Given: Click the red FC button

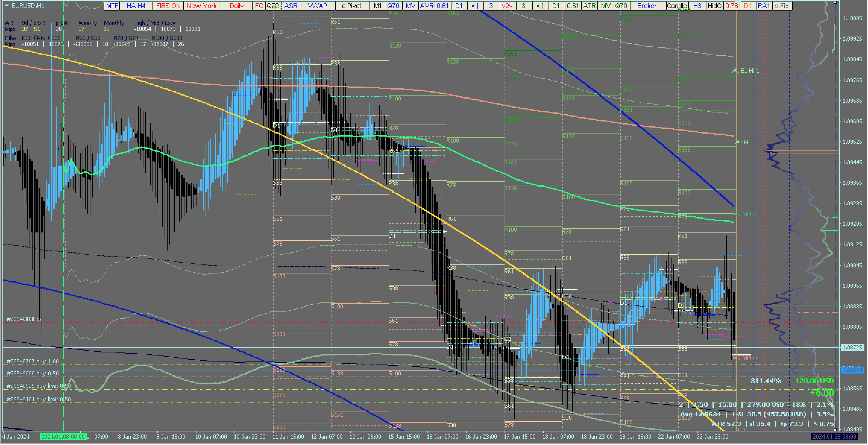Looking at the screenshot, I should [259, 6].
